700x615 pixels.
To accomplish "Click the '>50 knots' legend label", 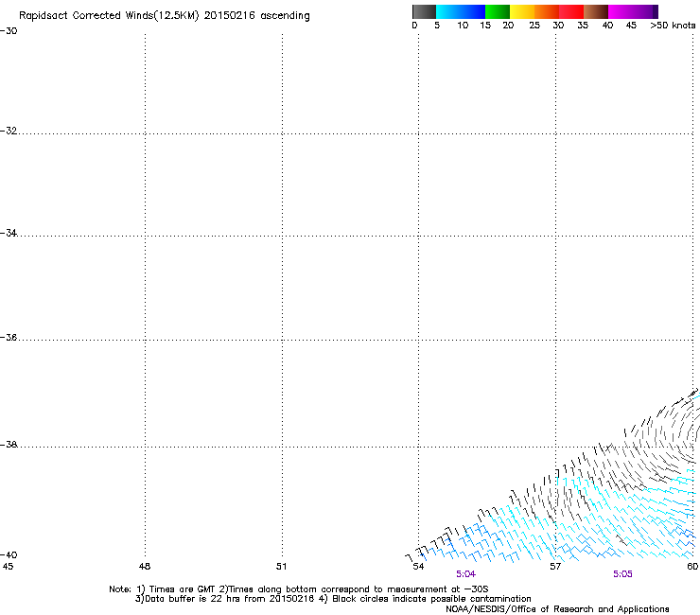I will [x=673, y=26].
